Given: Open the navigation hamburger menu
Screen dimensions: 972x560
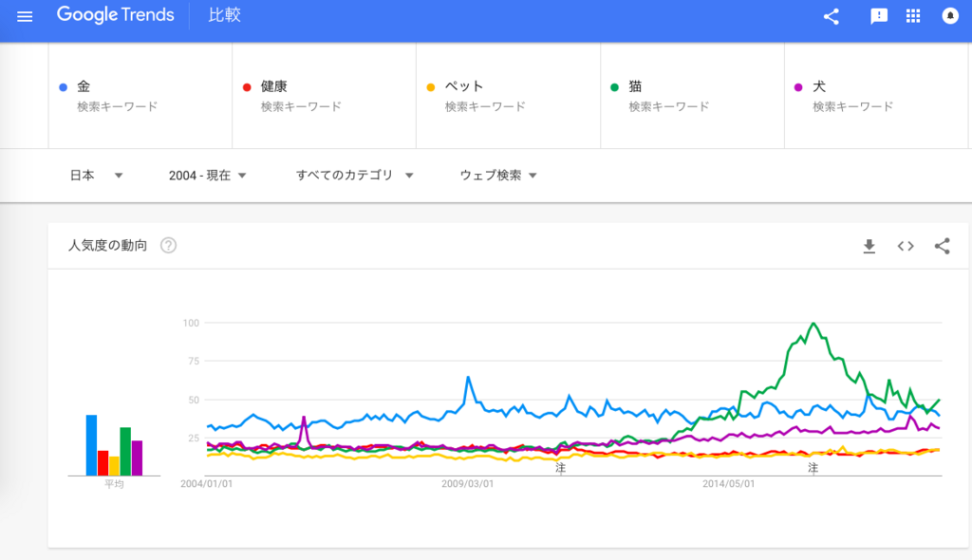Looking at the screenshot, I should [25, 15].
